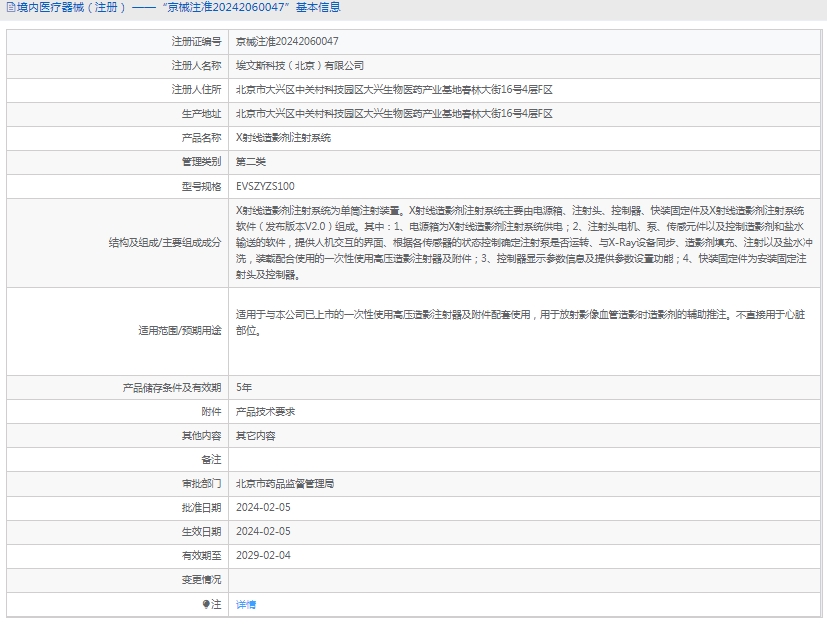Click the 批准日期 value 2024-02-05
Screen dimensions: 827x624
coord(263,507)
